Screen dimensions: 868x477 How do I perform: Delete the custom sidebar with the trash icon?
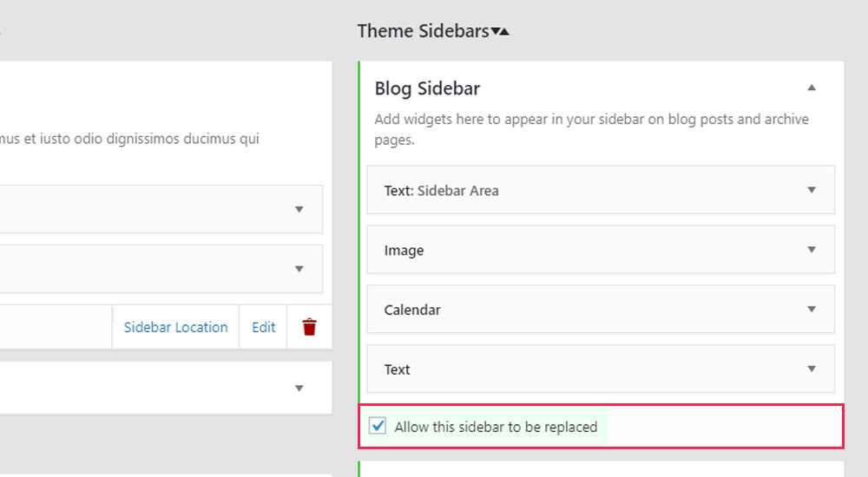click(x=310, y=327)
